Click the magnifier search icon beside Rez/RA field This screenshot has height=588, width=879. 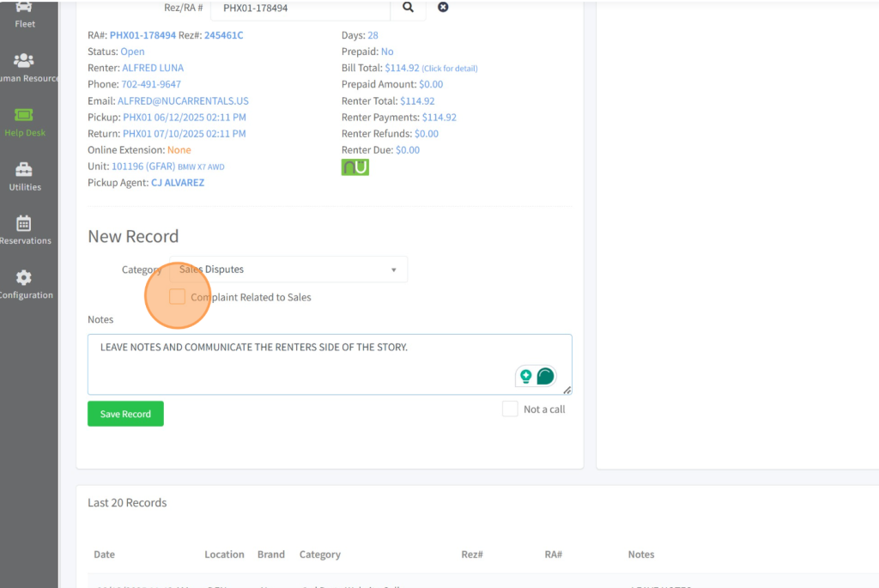(408, 8)
